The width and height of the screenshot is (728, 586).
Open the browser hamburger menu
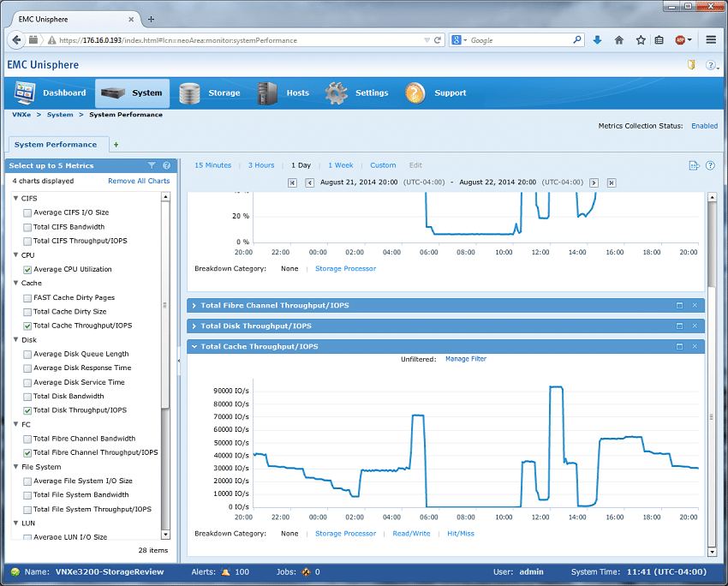pyautogui.click(x=711, y=40)
